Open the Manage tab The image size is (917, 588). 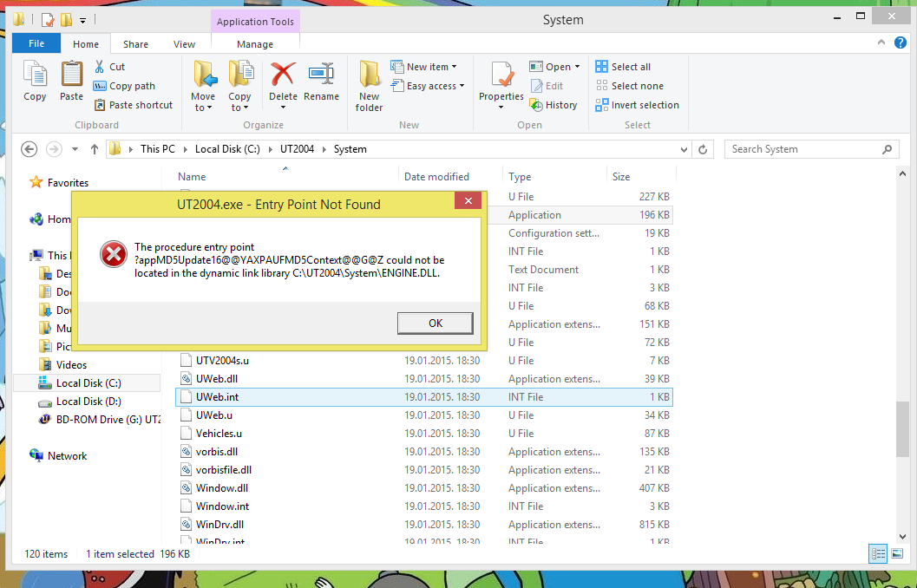click(255, 44)
